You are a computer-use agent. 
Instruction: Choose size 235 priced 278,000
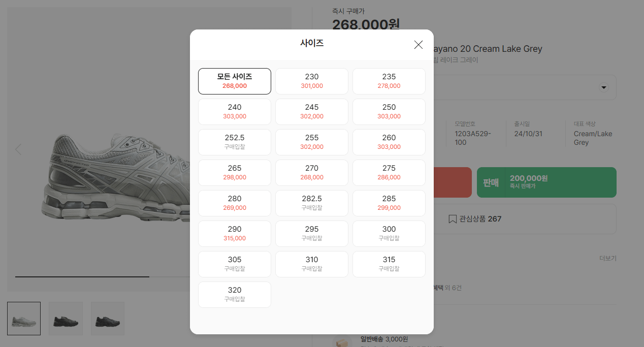click(x=389, y=81)
